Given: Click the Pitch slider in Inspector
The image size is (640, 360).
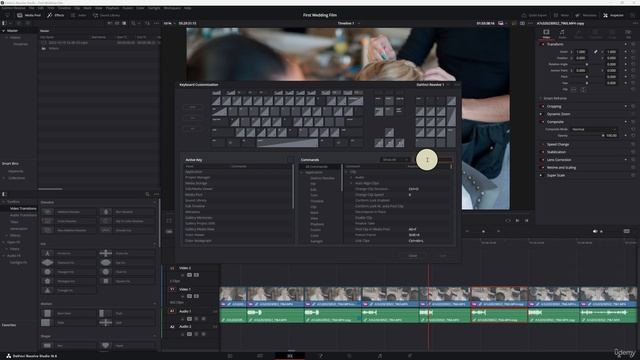Looking at the screenshot, I should tap(587, 76).
